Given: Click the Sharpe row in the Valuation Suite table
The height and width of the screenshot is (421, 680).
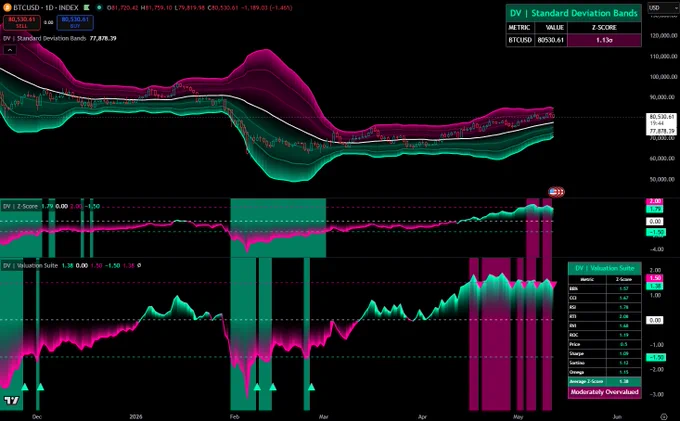Looking at the screenshot, I should pos(605,353).
